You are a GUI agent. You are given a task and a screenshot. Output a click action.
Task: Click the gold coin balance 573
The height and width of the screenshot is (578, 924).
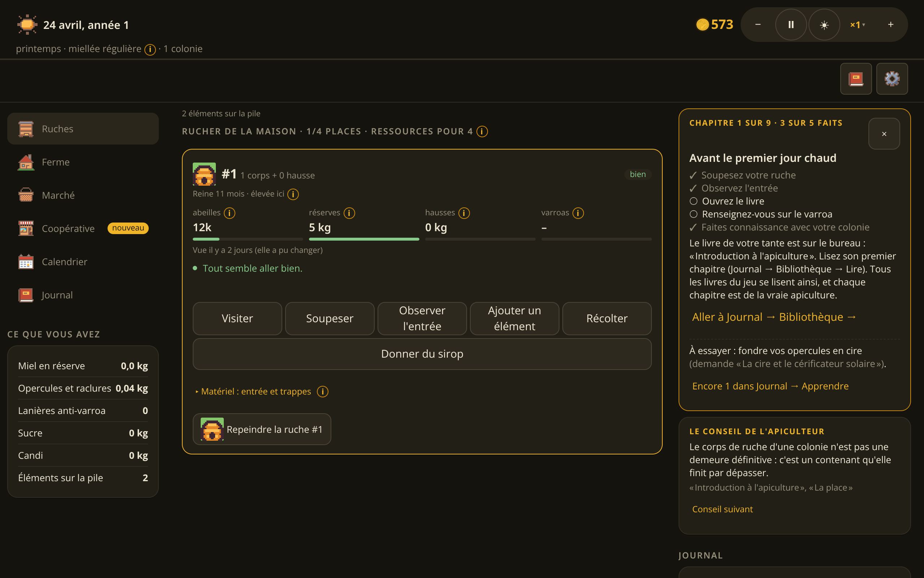714,25
